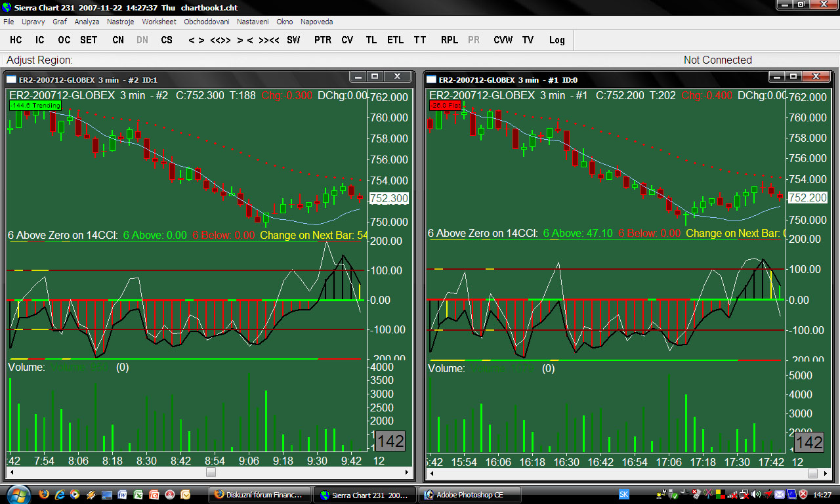Click the '-144.6 Trending' green label
The width and height of the screenshot is (840, 504).
35,105
